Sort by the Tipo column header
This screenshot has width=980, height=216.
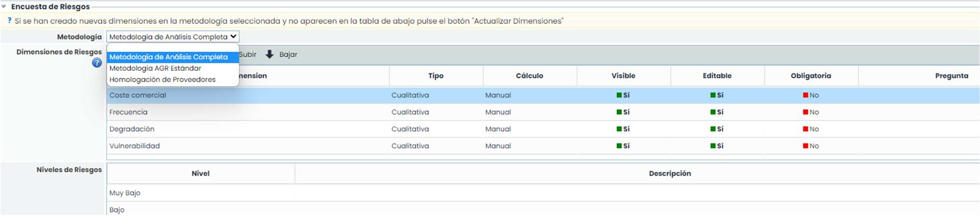point(435,76)
